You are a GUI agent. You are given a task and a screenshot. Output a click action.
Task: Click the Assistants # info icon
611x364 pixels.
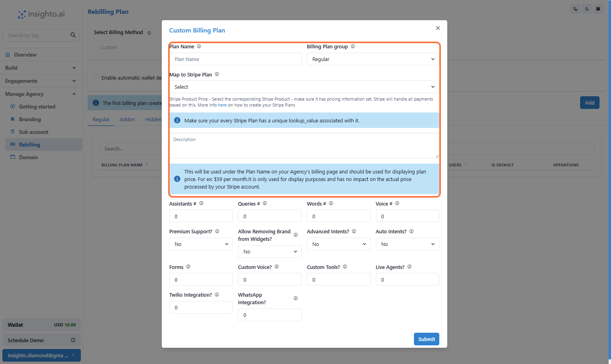[x=201, y=203]
